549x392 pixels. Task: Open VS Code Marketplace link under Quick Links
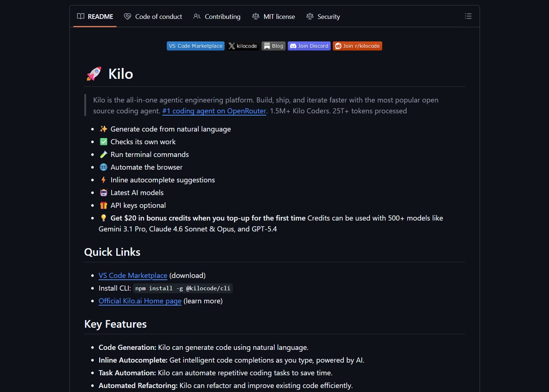133,276
